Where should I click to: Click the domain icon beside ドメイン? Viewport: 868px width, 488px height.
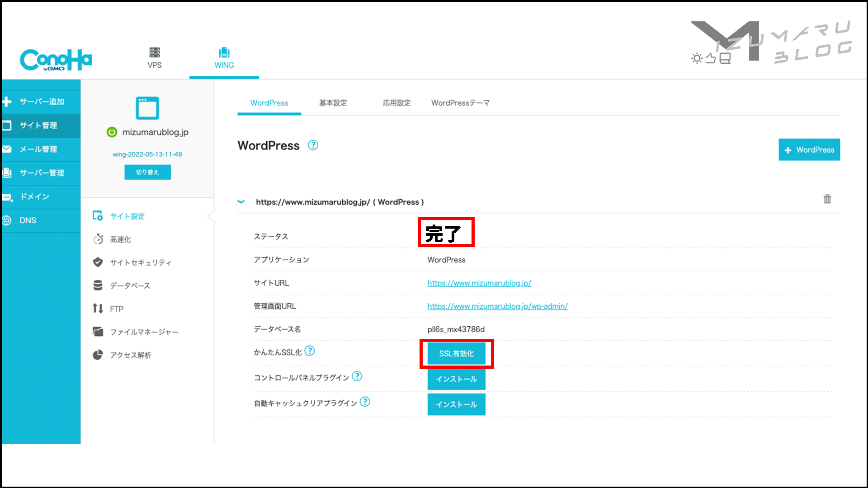click(x=7, y=197)
